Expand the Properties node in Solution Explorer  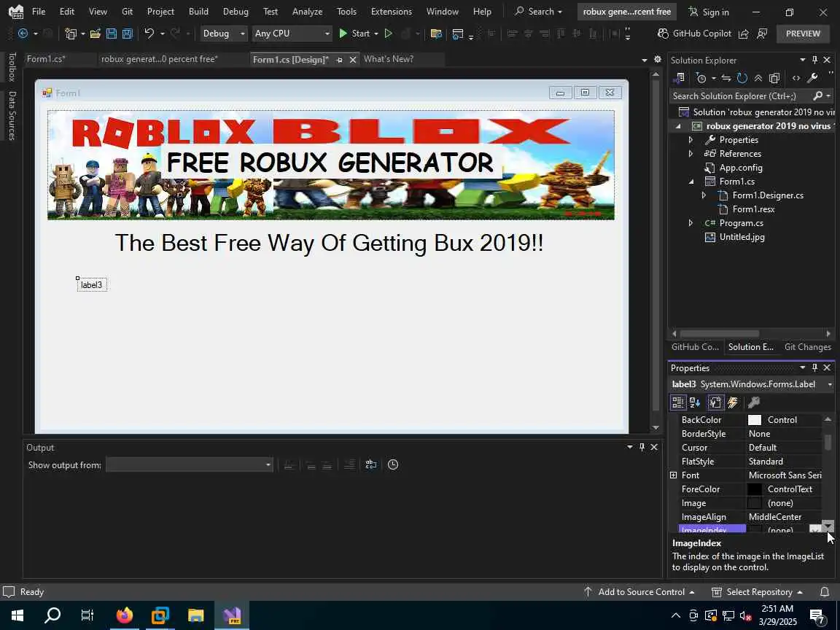click(691, 140)
